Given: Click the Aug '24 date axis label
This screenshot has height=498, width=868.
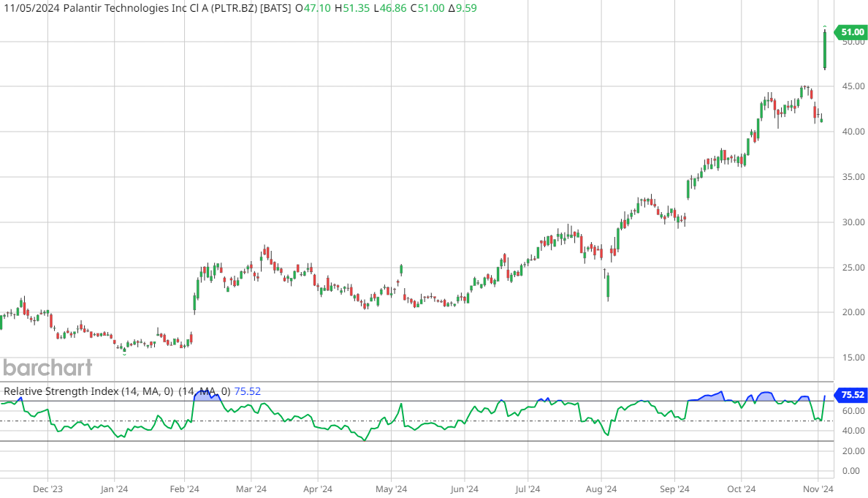Looking at the screenshot, I should (x=601, y=489).
